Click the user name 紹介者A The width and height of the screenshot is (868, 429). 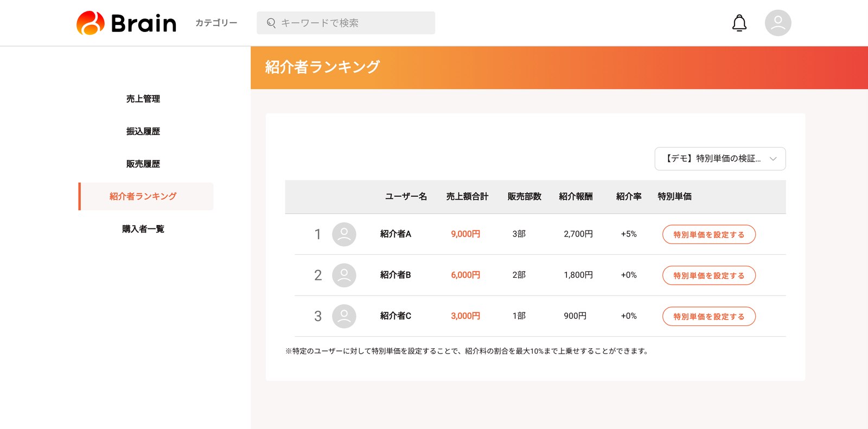pos(395,234)
